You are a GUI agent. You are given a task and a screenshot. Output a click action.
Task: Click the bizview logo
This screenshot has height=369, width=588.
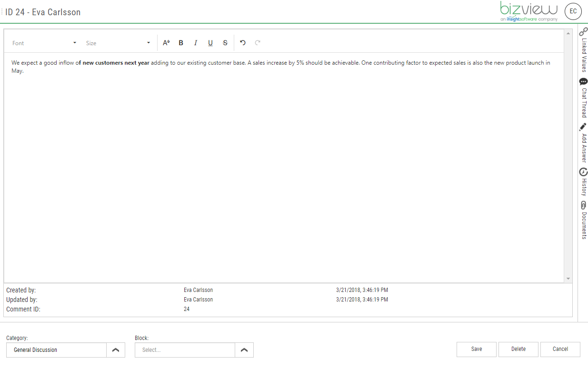(528, 10)
